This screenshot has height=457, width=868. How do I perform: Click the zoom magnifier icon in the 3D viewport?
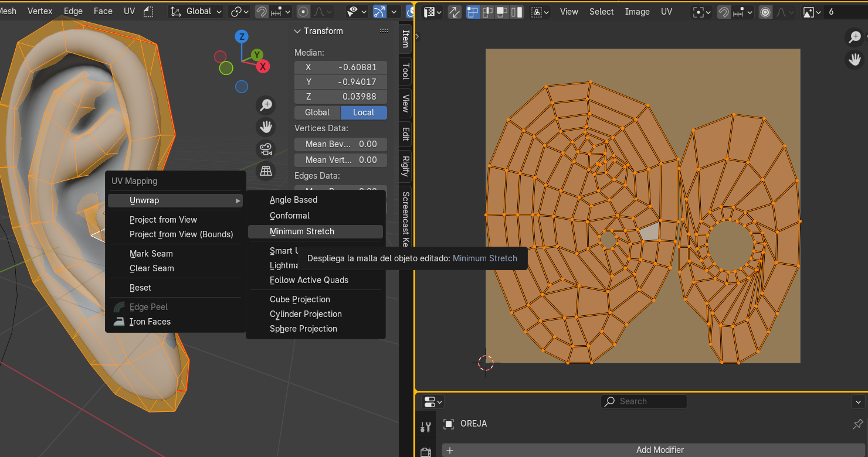coord(266,105)
